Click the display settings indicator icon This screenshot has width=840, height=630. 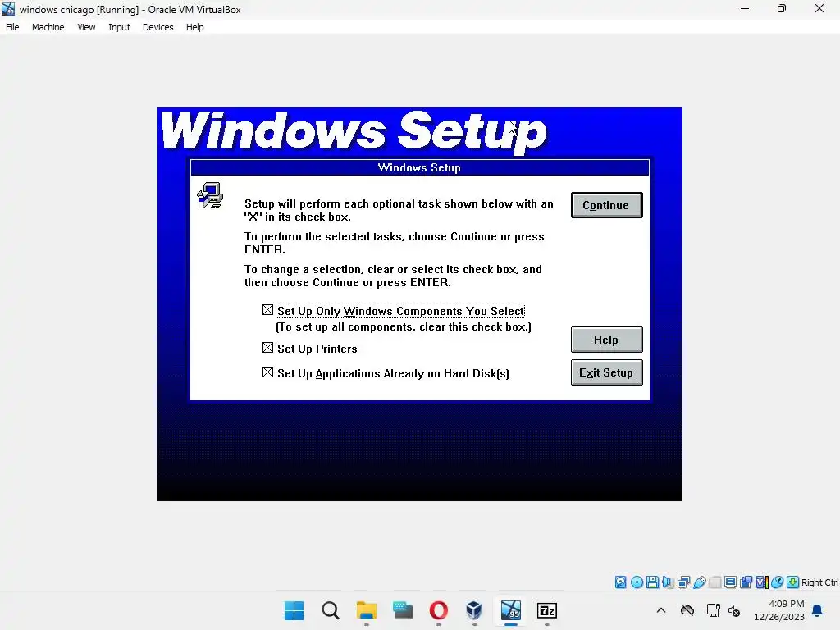tap(730, 582)
